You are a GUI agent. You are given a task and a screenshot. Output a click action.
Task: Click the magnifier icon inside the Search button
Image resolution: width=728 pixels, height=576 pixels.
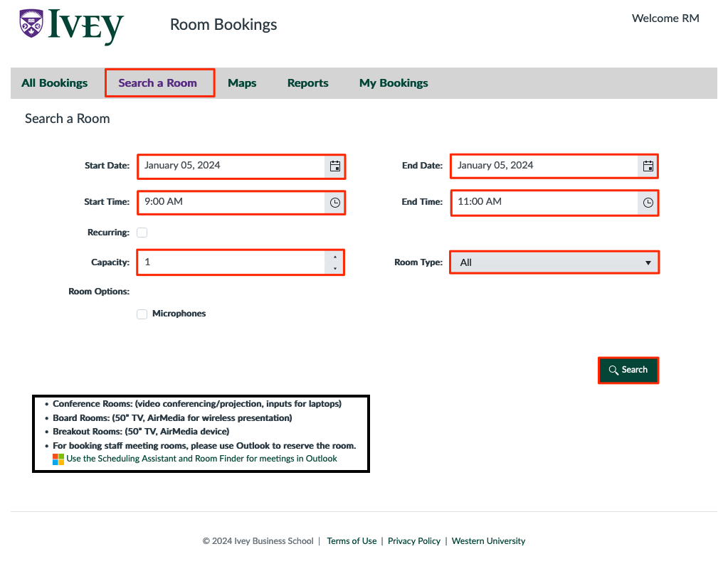click(613, 370)
